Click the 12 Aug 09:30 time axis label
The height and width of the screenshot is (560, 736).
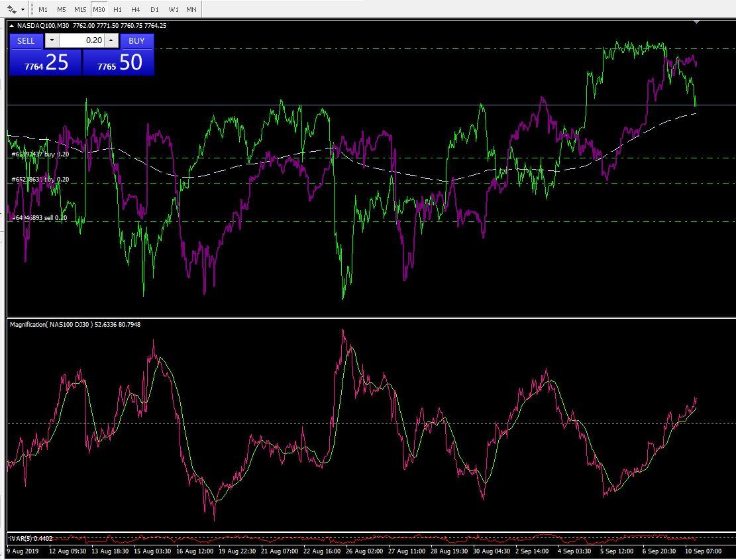(68, 551)
